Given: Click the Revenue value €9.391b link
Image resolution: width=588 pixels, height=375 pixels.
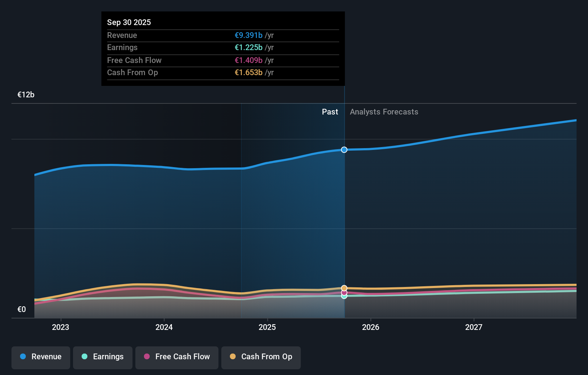Looking at the screenshot, I should pos(248,35).
